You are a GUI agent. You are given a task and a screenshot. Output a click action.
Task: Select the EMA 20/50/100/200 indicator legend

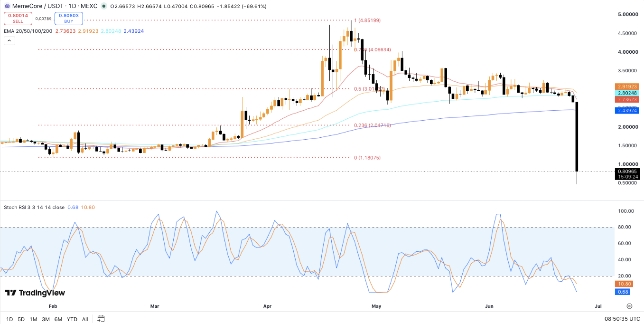pyautogui.click(x=29, y=31)
